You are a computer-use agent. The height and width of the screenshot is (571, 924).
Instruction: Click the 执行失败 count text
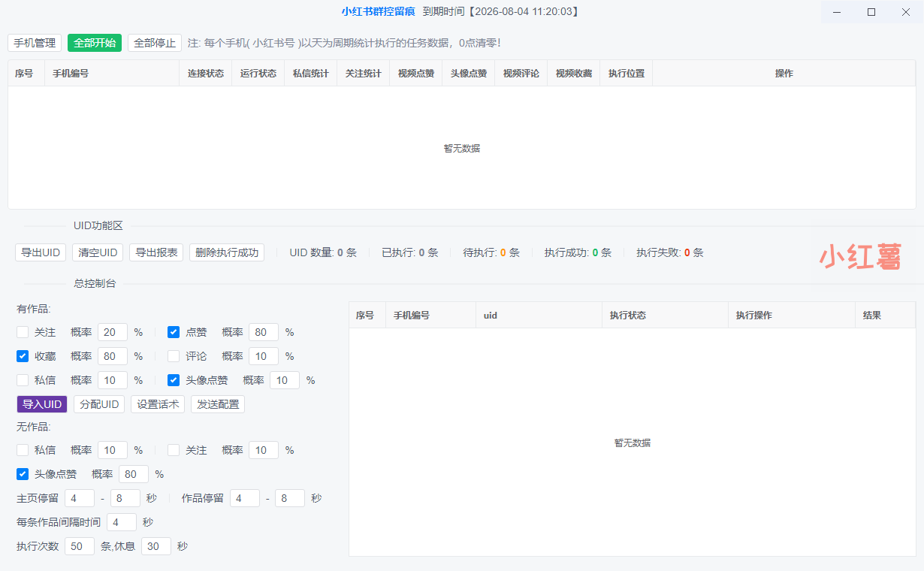pos(670,252)
